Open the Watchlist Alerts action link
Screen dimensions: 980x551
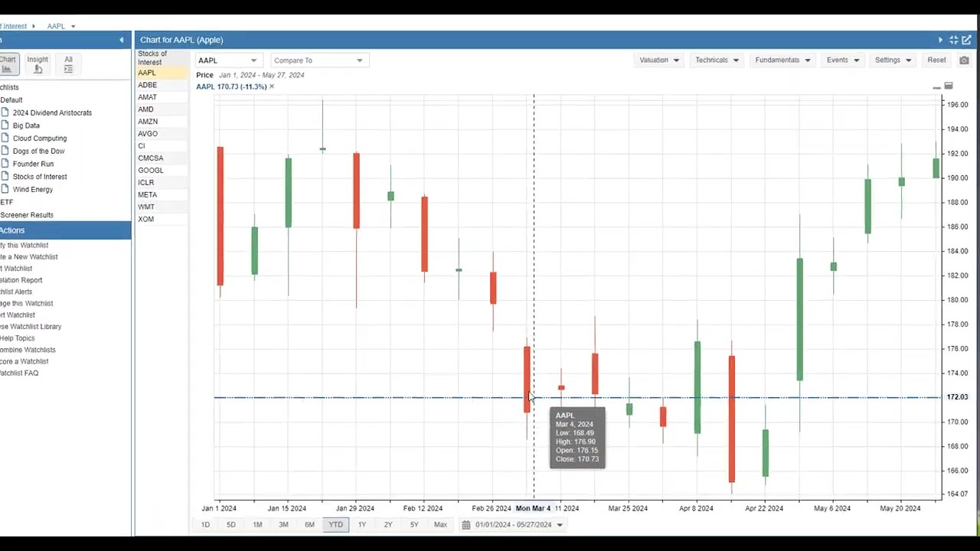pos(16,292)
